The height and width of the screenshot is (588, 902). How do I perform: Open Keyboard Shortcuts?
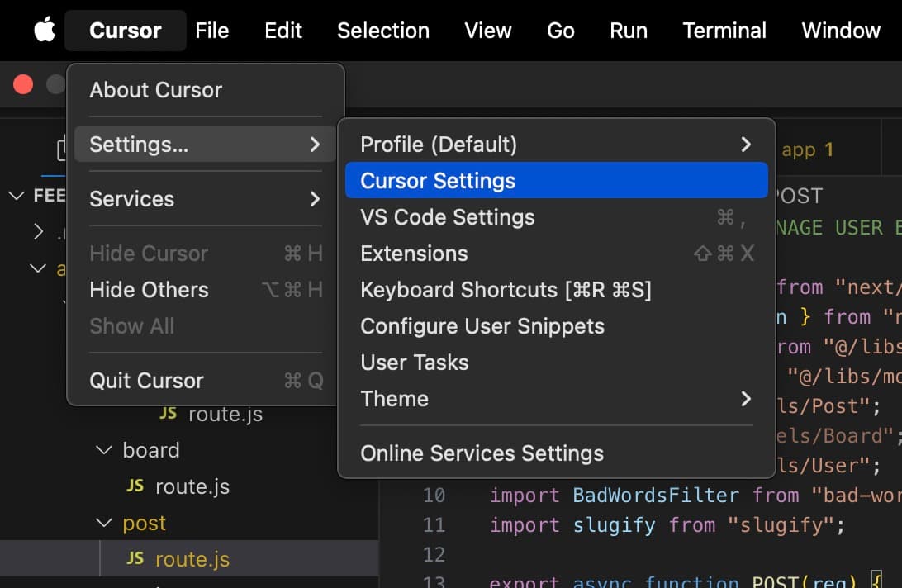coord(556,290)
